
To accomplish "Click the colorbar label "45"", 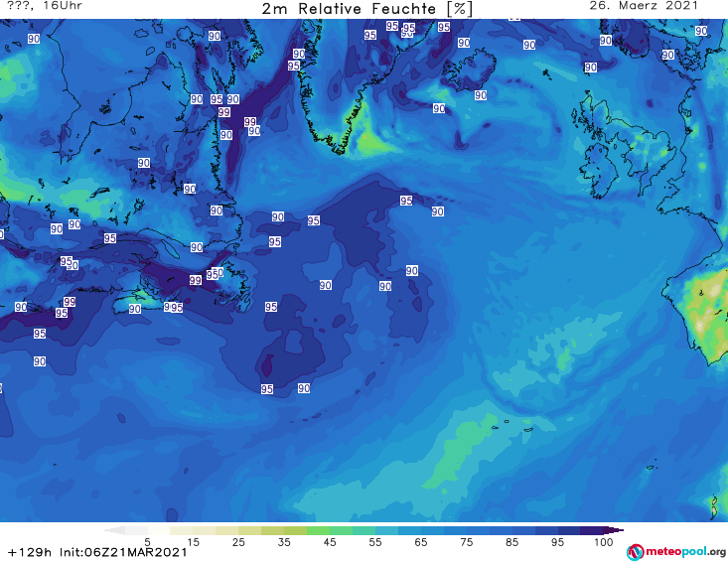I will [330, 542].
